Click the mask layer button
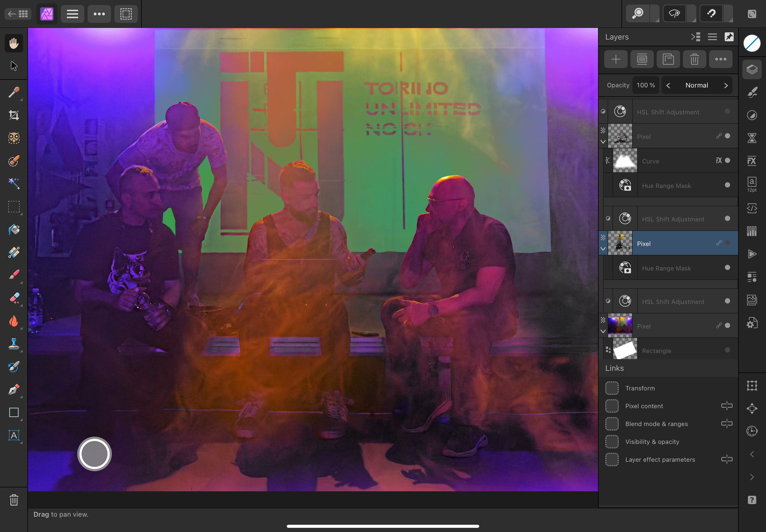Viewport: 766px width, 532px height. tap(642, 59)
